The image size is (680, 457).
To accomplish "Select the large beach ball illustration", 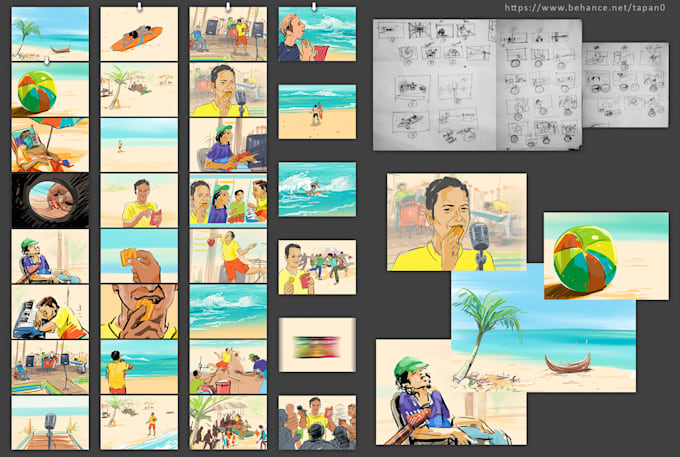I will [x=606, y=256].
